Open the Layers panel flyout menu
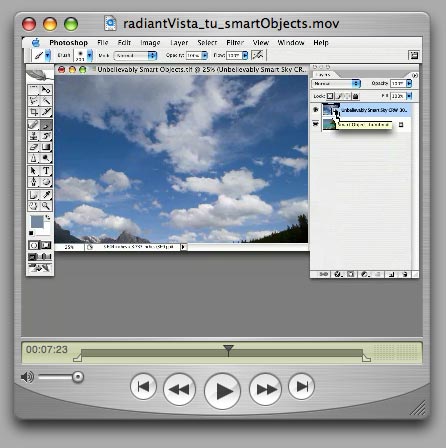The height and width of the screenshot is (448, 446). pos(414,75)
